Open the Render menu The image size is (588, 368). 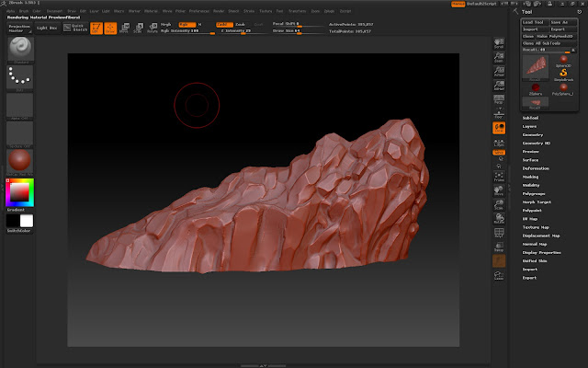click(219, 12)
